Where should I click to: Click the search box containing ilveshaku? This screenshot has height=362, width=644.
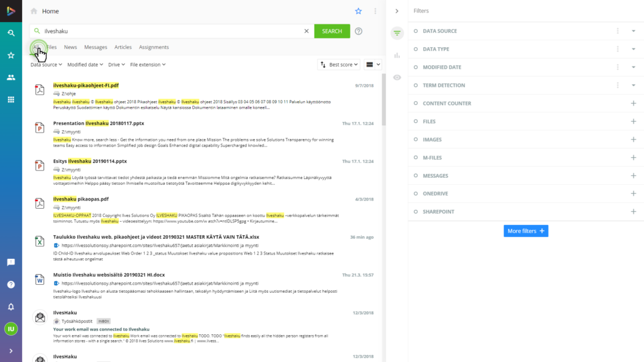point(172,31)
